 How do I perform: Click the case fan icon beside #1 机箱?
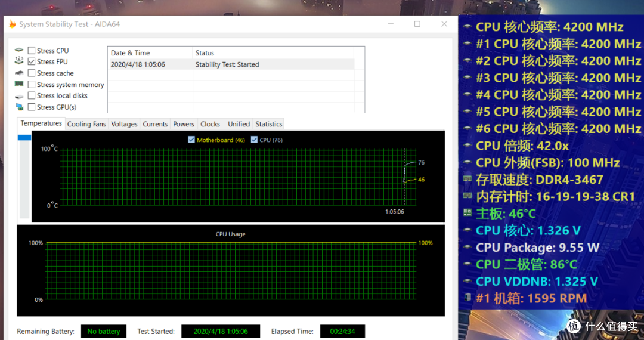pyautogui.click(x=467, y=298)
